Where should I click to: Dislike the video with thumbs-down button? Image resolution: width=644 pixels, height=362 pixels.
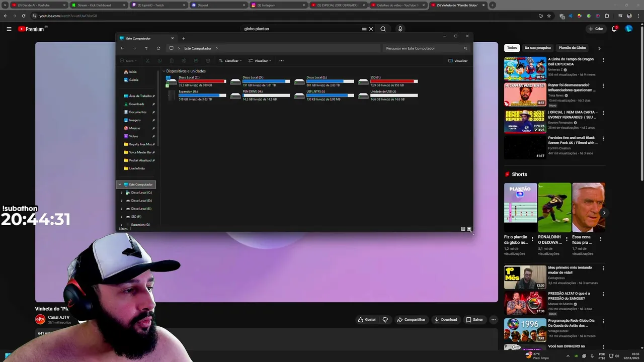tap(385, 319)
